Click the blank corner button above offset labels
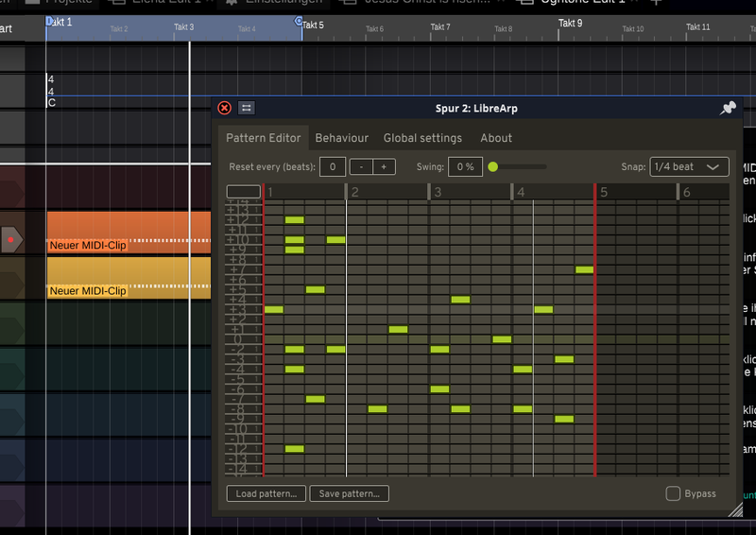 click(244, 192)
